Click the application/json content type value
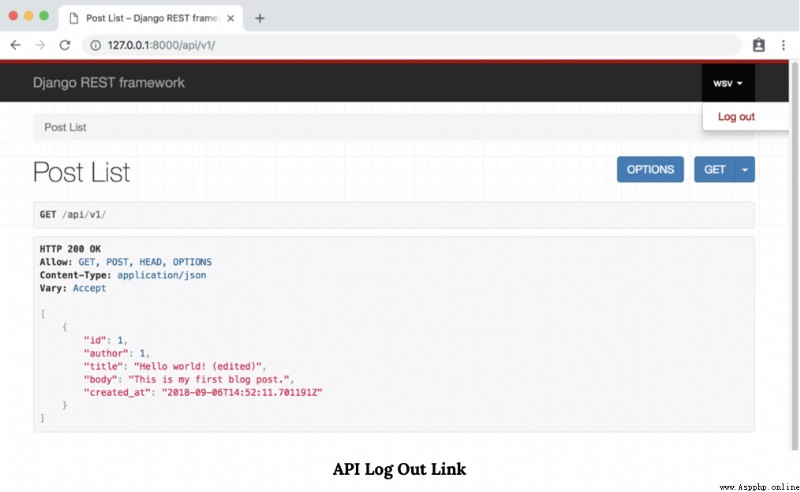The height and width of the screenshot is (492, 800). [x=162, y=275]
